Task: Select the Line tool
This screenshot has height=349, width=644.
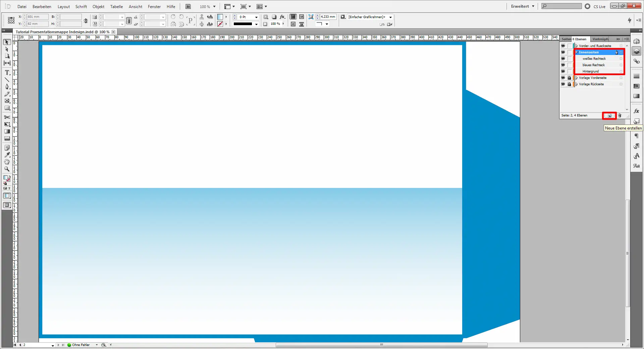Action: (7, 80)
